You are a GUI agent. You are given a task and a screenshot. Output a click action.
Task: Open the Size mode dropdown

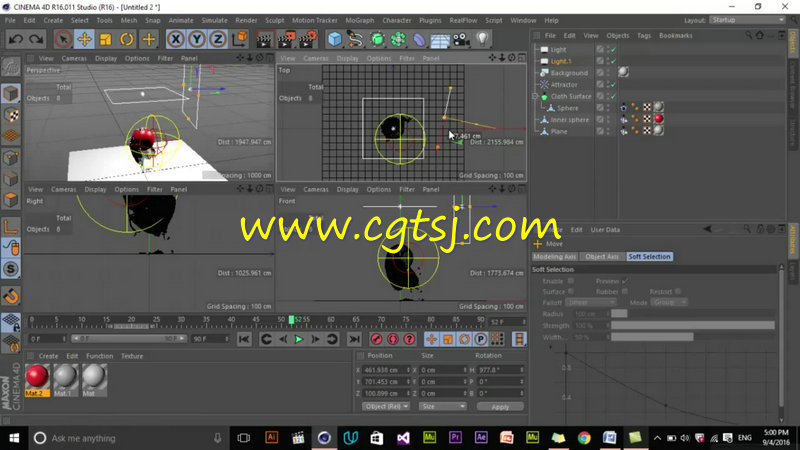(x=442, y=407)
